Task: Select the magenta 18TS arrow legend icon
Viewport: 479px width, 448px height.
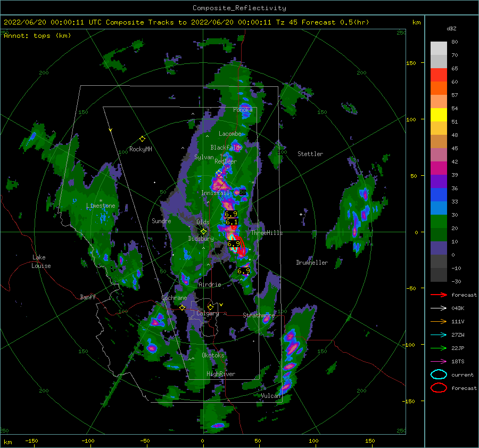Action: coord(439,362)
